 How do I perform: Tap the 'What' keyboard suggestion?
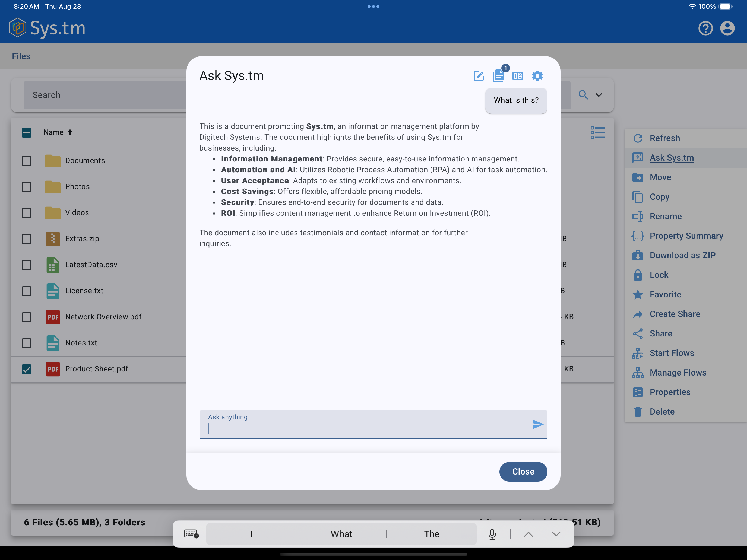pyautogui.click(x=341, y=534)
